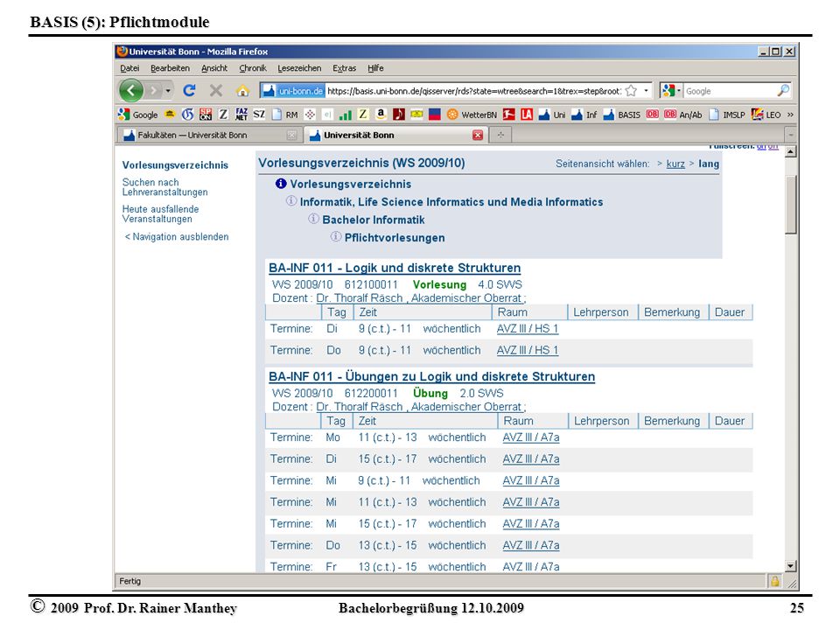This screenshot has height=630, width=840.
Task: Open BA-INF 011 - Logik und diskrete Strukturen
Action: point(395,268)
